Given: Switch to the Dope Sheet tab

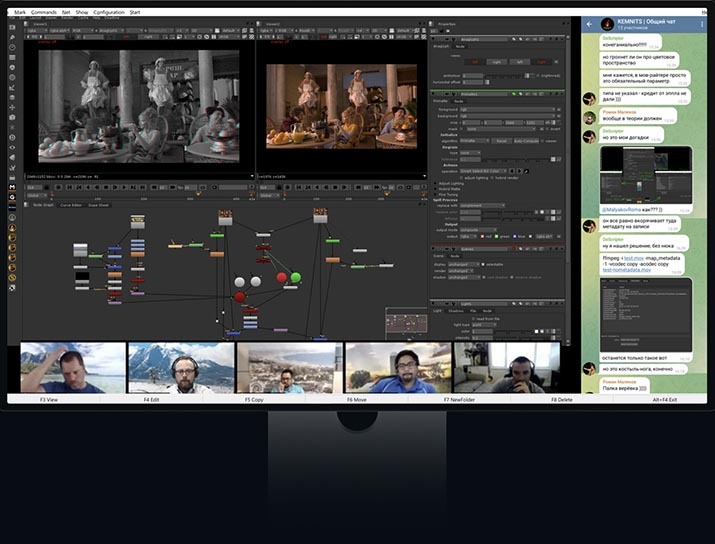Looking at the screenshot, I should [98, 205].
